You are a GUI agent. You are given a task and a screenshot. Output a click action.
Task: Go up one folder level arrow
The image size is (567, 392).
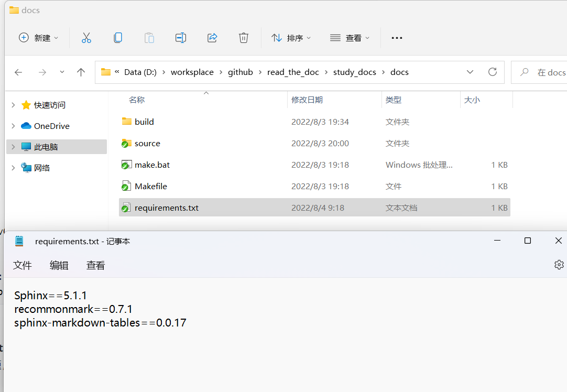81,72
